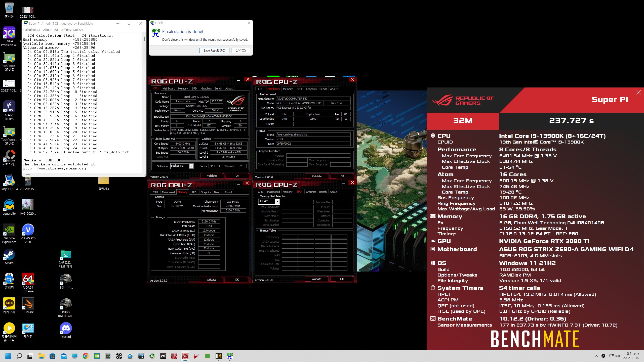Open the About...(A) menu in Super PI
The image size is (644, 362).
[x=51, y=30]
